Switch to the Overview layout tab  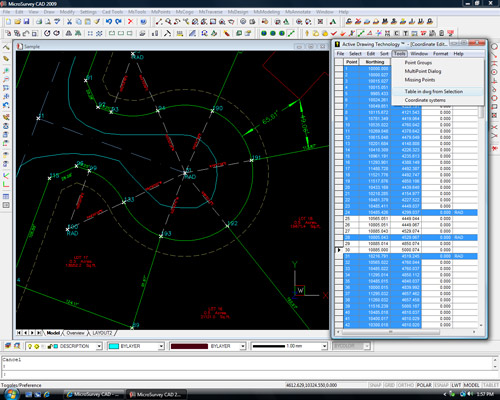tap(75, 333)
